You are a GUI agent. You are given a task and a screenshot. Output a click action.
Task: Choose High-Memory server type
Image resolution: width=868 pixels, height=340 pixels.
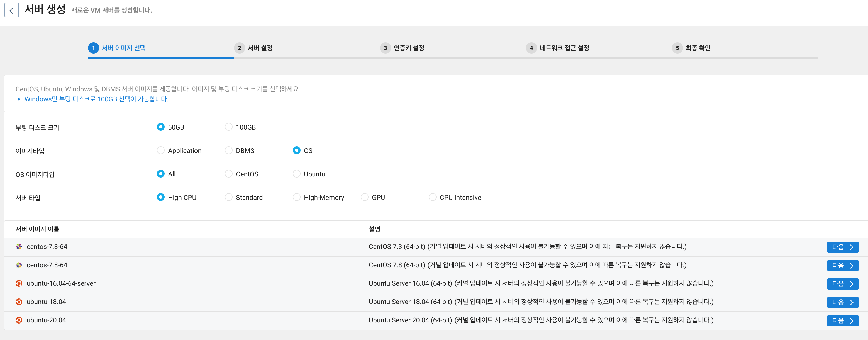[x=296, y=197]
